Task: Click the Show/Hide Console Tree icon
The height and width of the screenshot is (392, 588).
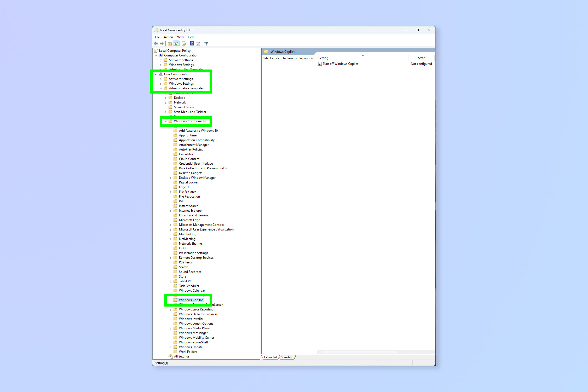Action: pos(176,43)
